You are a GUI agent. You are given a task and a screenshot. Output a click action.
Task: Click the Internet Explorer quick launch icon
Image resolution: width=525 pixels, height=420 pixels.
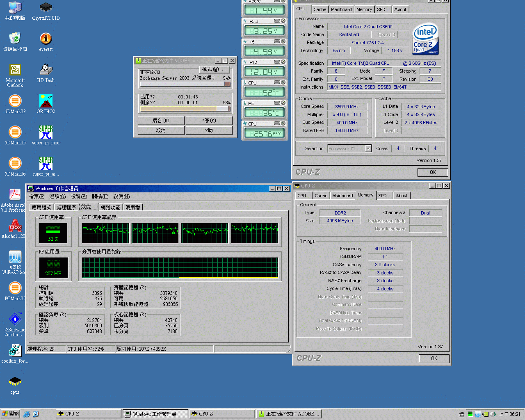(27, 414)
